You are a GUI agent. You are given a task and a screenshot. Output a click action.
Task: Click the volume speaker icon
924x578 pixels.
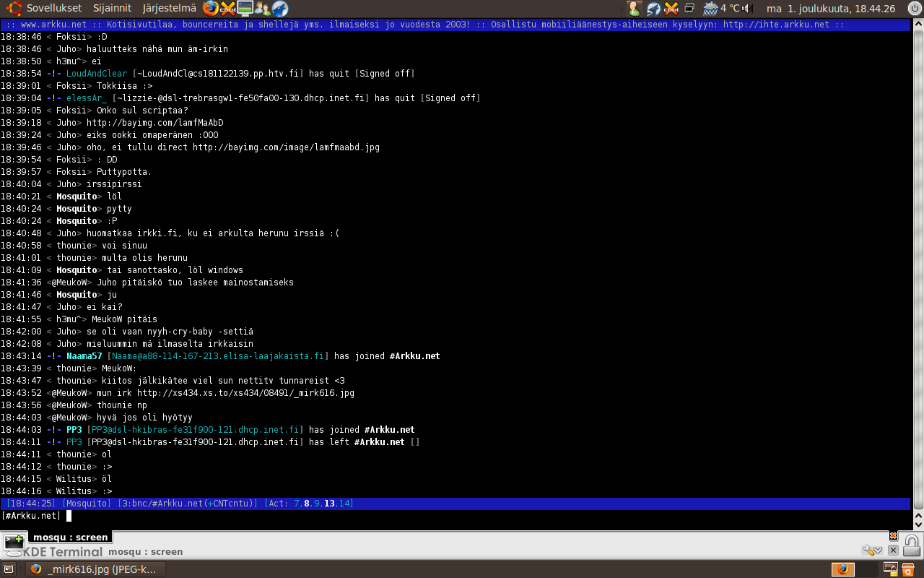click(748, 9)
